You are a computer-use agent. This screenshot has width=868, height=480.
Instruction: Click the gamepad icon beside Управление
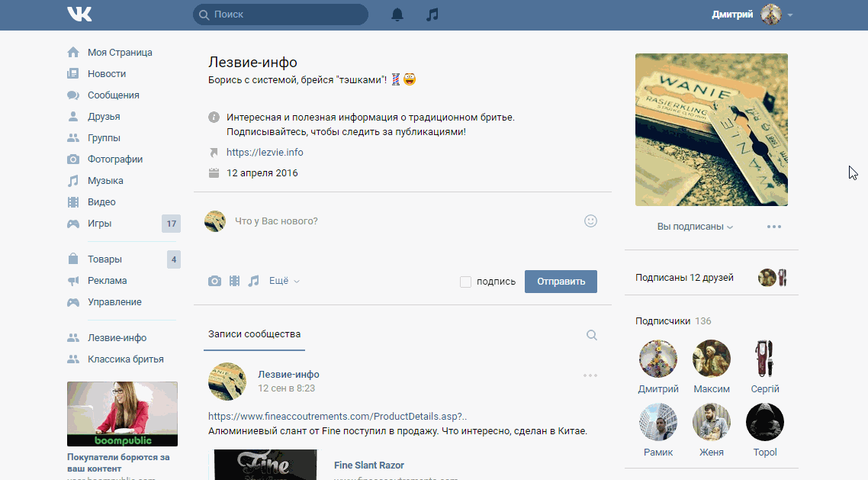(73, 302)
